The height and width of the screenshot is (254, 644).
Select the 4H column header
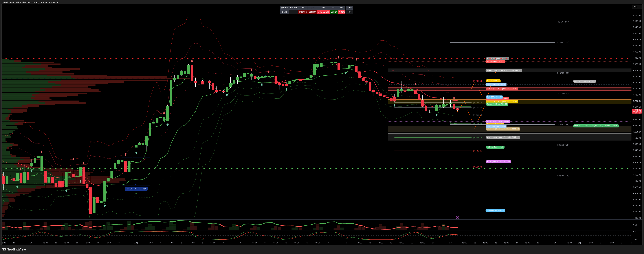tap(303, 8)
